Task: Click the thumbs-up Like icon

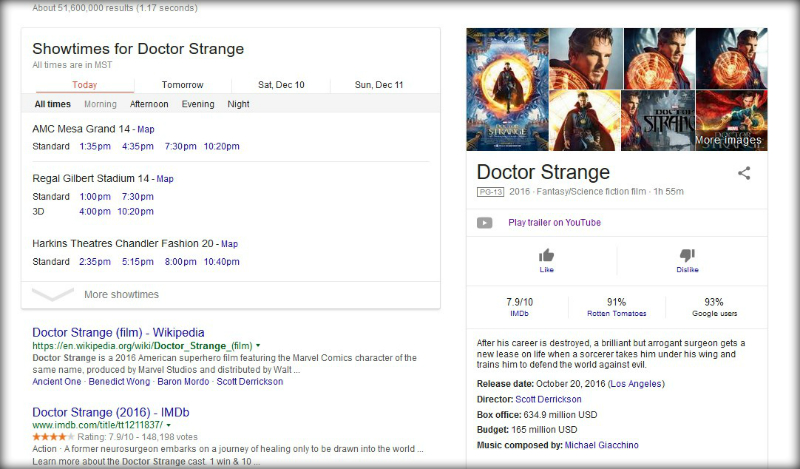Action: tap(546, 255)
